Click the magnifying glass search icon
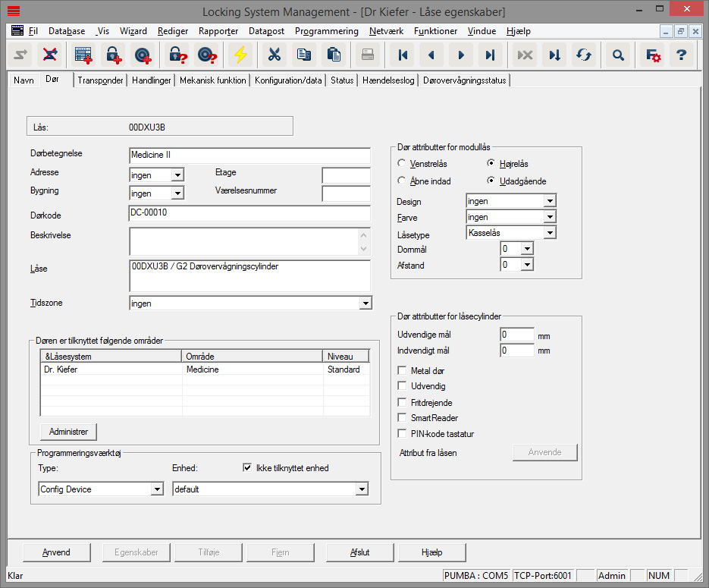709x588 pixels. coord(619,55)
